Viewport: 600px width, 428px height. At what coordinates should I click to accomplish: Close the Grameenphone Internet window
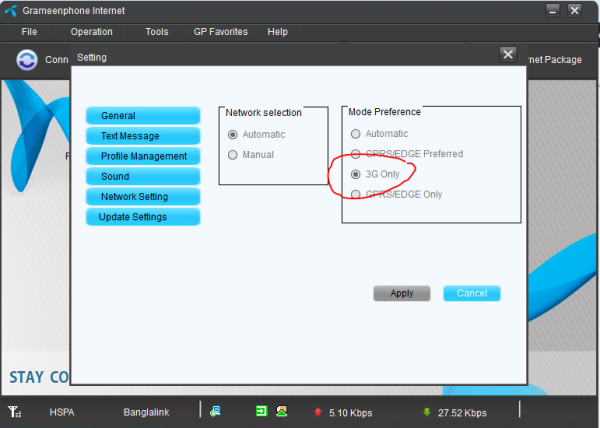click(574, 11)
